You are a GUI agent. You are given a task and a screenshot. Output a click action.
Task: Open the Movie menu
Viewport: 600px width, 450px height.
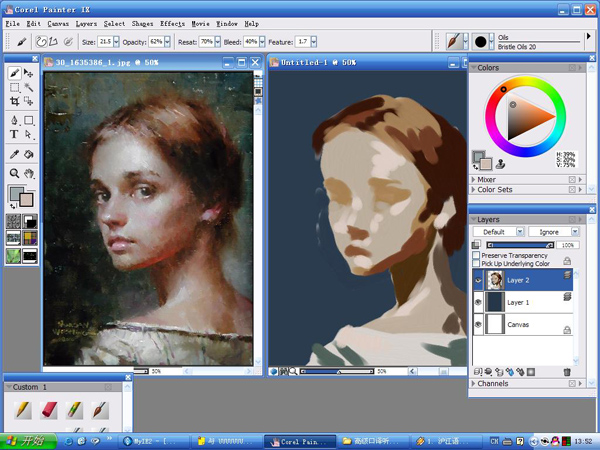[201, 24]
